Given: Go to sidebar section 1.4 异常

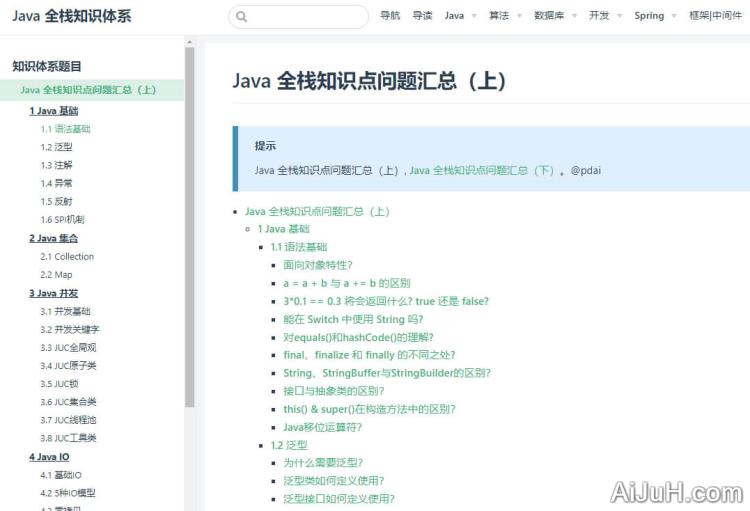Looking at the screenshot, I should coord(56,183).
